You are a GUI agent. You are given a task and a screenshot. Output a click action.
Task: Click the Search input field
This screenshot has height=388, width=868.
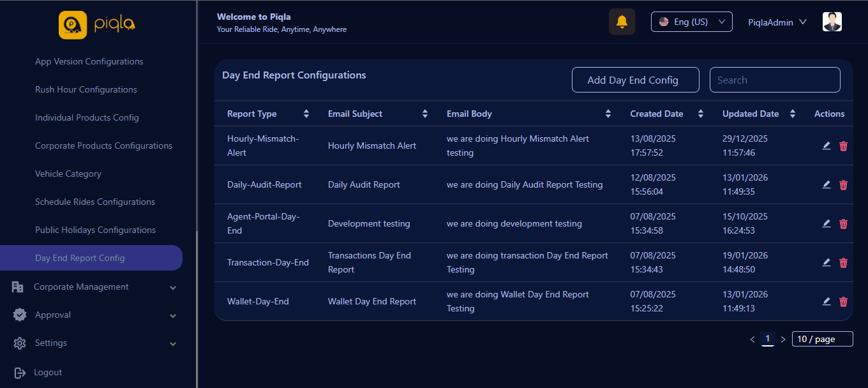coord(775,80)
